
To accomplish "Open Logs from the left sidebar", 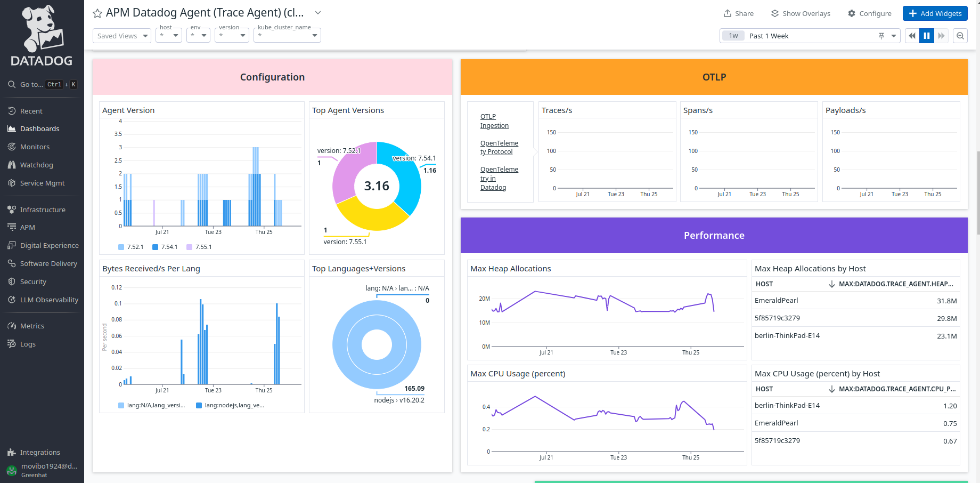I will [x=28, y=344].
